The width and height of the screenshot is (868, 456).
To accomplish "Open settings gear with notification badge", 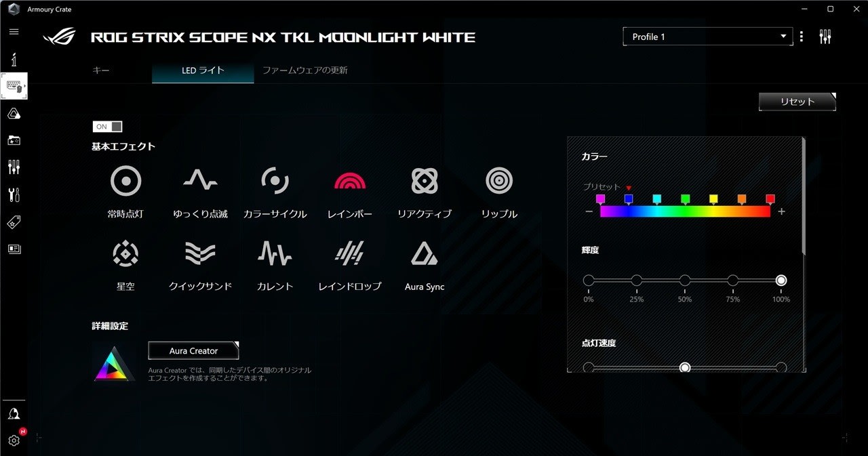I will [14, 440].
